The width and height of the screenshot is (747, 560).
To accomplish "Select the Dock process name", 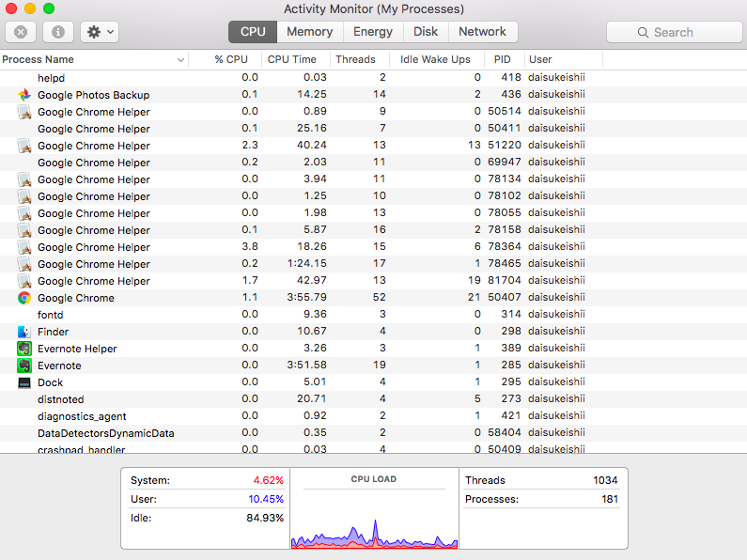I will point(50,382).
